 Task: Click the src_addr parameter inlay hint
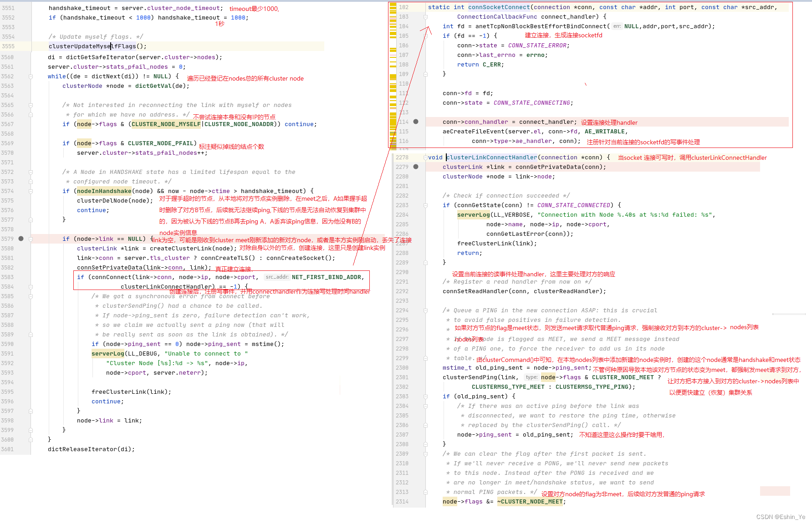point(276,277)
